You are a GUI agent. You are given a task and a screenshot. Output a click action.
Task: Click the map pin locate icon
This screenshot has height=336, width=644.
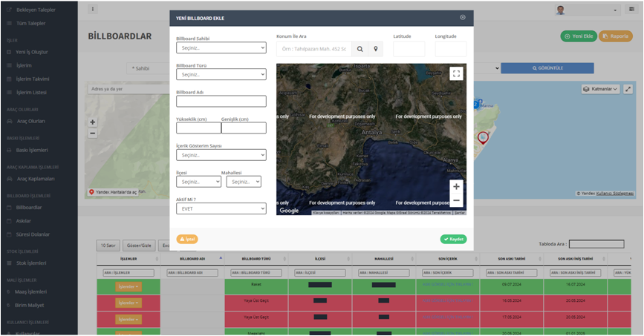(376, 49)
